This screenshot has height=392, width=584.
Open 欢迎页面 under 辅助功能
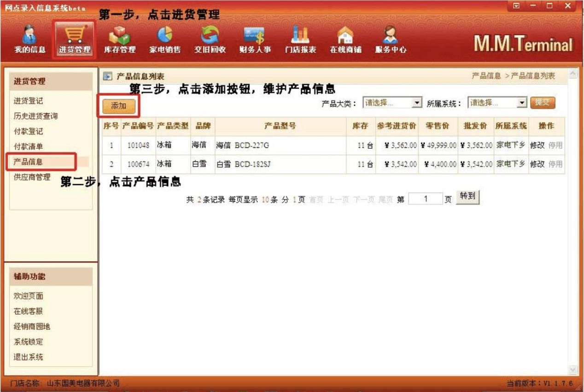pos(28,296)
